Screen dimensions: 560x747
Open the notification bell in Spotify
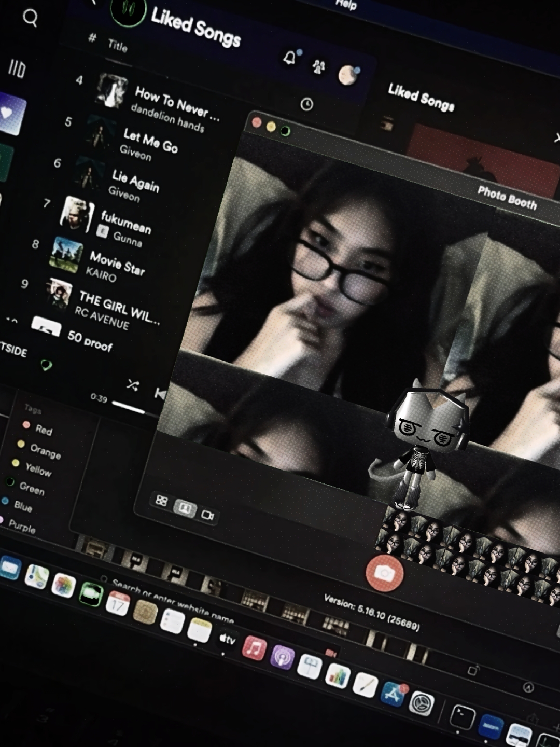click(290, 58)
